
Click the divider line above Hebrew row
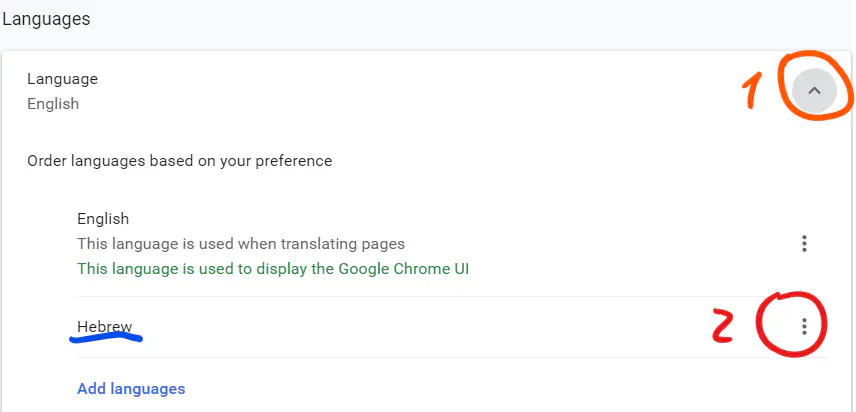point(450,296)
